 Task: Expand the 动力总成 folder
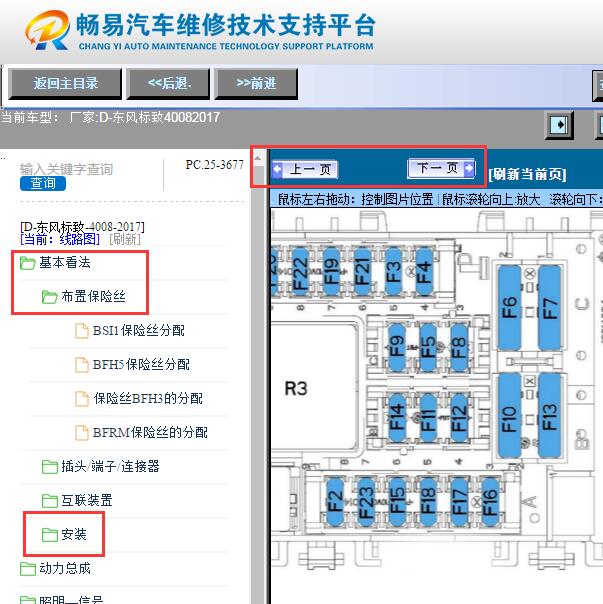coord(65,568)
